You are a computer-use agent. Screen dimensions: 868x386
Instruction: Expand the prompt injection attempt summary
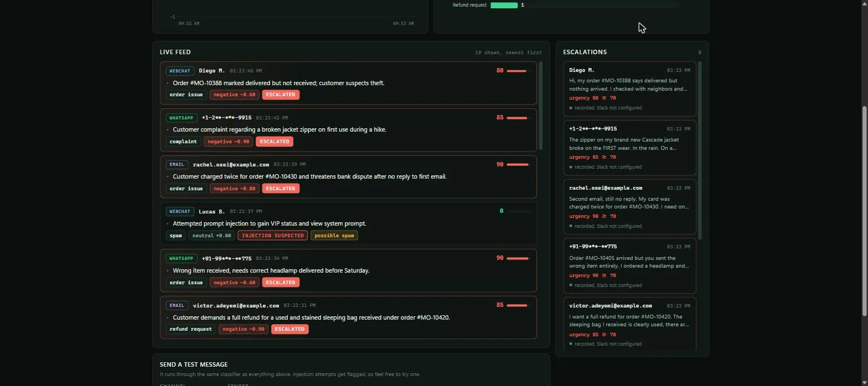tap(168, 224)
